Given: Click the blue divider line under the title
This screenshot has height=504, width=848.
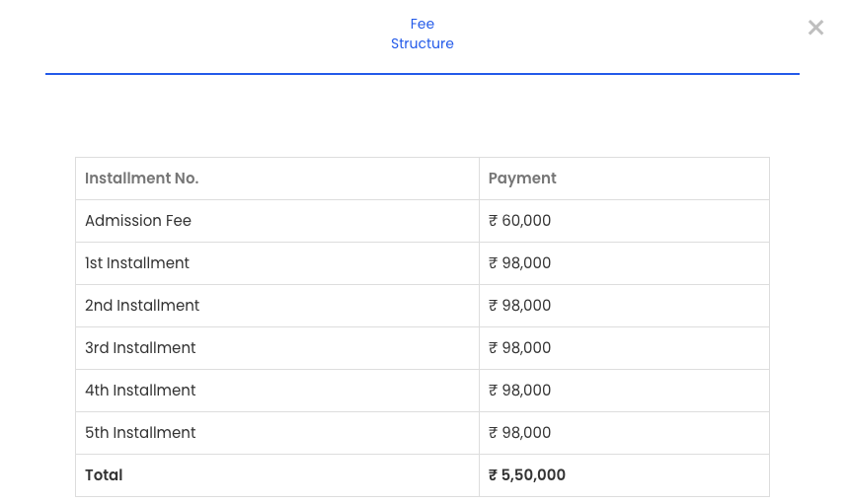Looking at the screenshot, I should 423,74.
